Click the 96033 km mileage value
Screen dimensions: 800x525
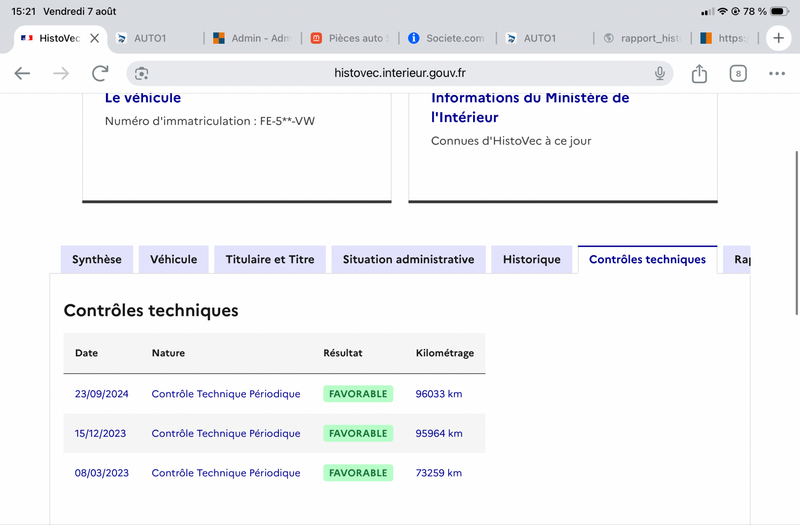pos(439,394)
